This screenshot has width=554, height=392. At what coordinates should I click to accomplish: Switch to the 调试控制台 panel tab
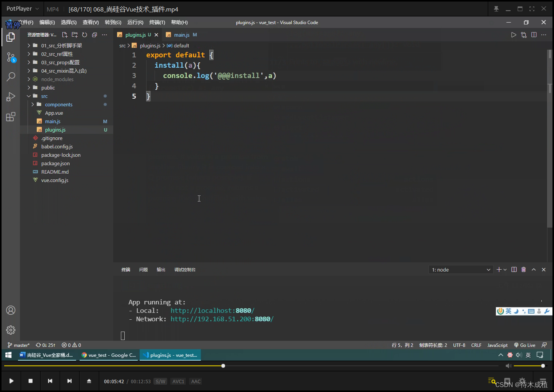185,270
